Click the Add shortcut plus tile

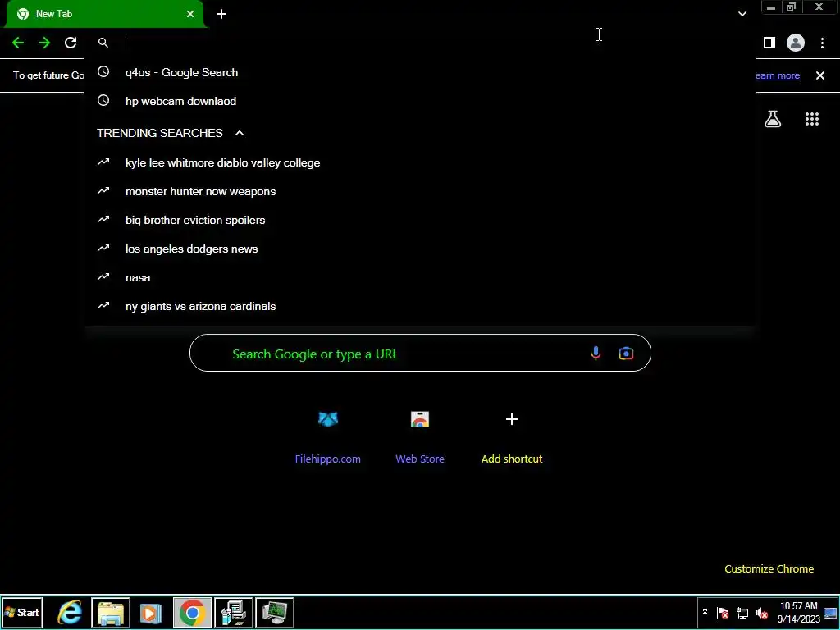[512, 436]
